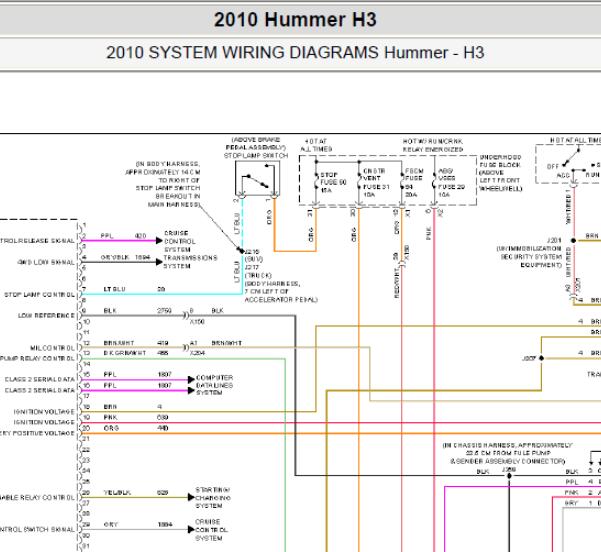Click the "YEL/BLK" wire color label

pos(117,493)
